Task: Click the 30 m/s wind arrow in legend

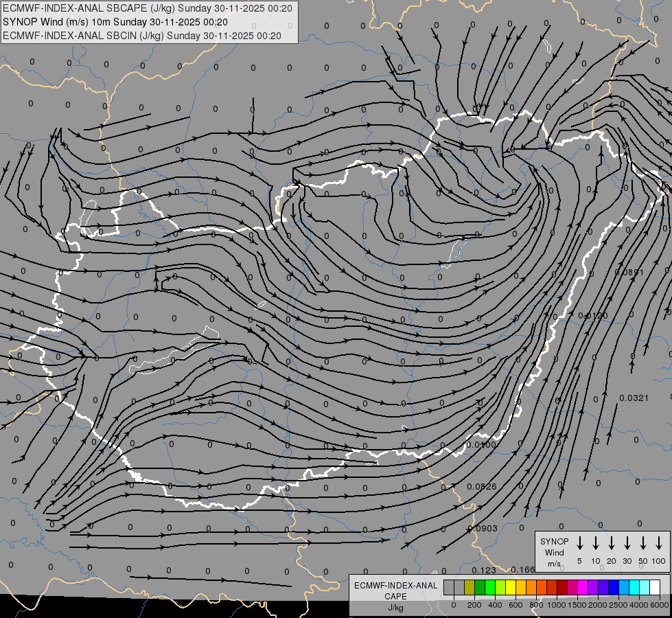Action: (627, 543)
